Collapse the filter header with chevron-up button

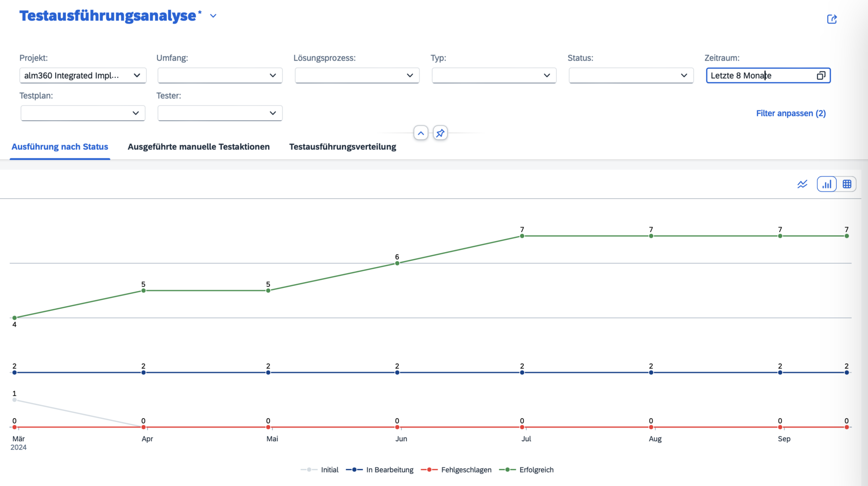point(420,133)
